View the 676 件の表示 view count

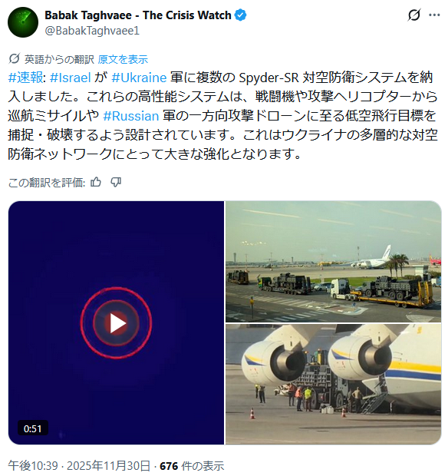pos(192,465)
